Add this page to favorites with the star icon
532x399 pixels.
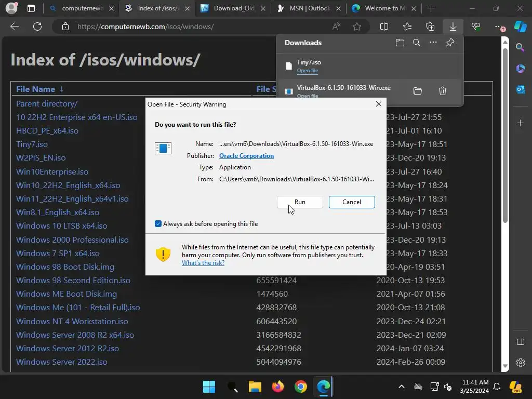tap(356, 26)
